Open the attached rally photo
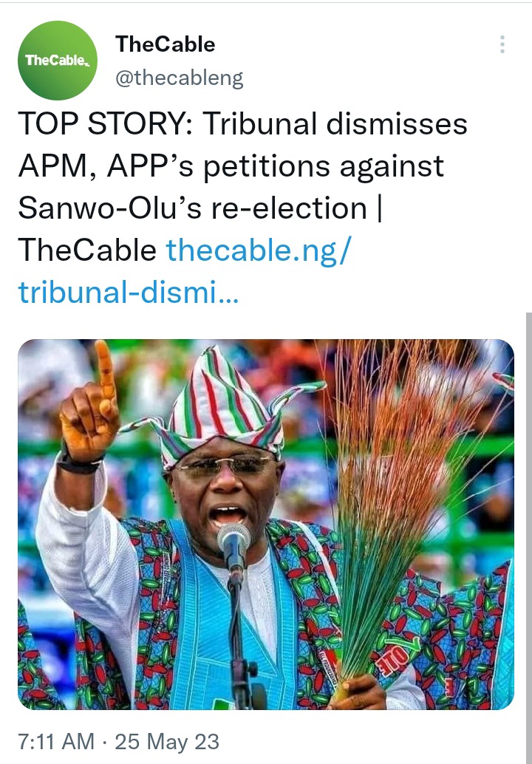 pyautogui.click(x=266, y=525)
